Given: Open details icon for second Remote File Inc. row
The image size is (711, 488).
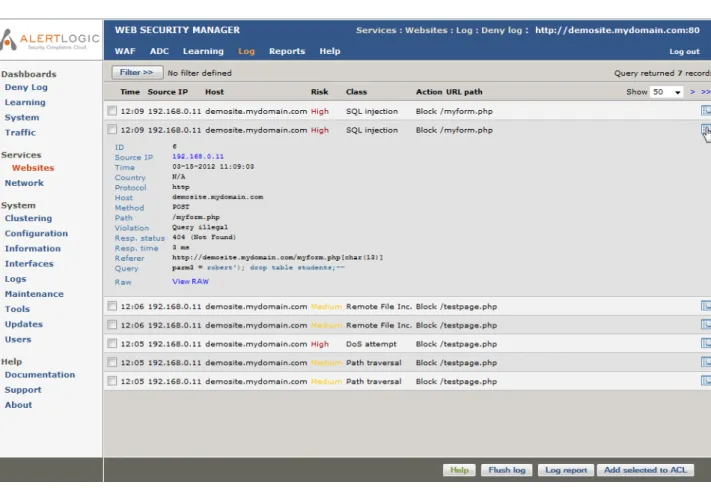Looking at the screenshot, I should pos(706,325).
